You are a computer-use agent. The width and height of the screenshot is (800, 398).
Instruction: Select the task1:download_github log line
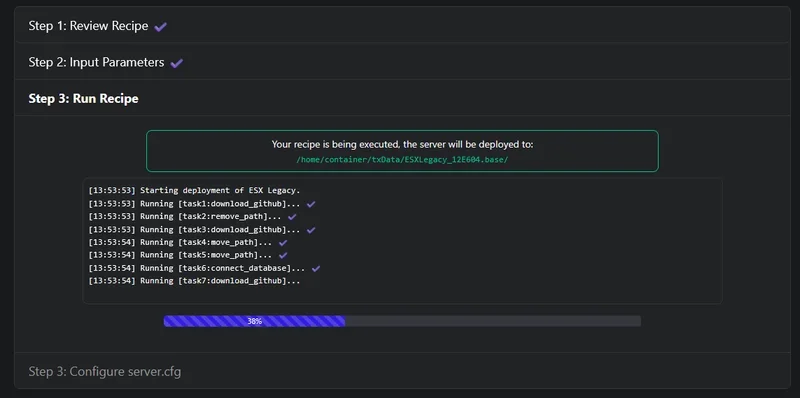coord(194,204)
